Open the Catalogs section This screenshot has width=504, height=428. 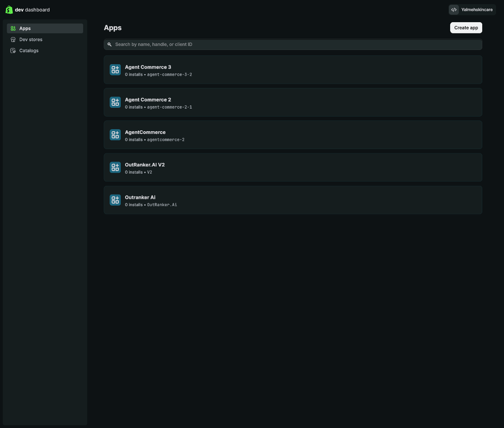click(45, 51)
